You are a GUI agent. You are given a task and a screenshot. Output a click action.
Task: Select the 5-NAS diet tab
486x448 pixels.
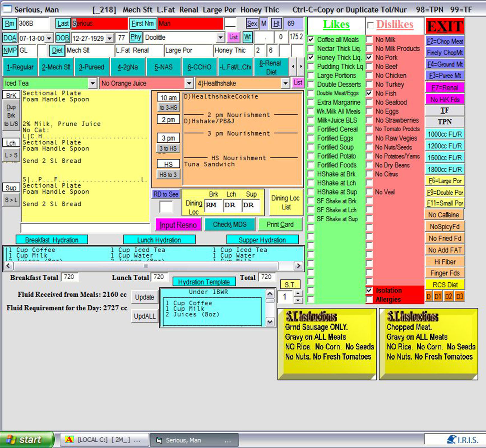tap(163, 67)
